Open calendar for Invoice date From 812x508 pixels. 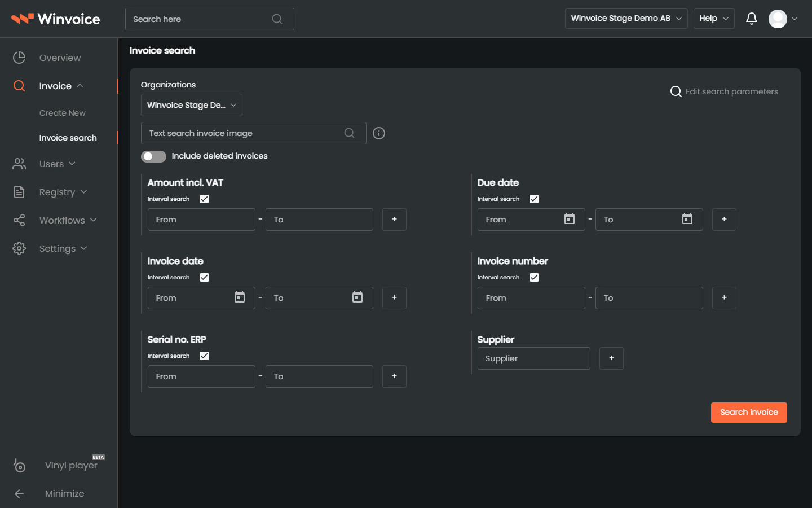[x=240, y=297]
